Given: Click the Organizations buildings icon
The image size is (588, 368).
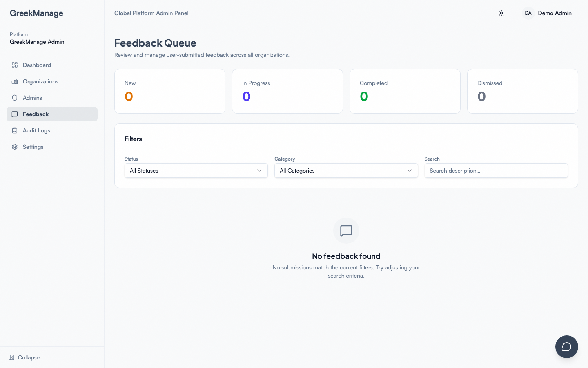Looking at the screenshot, I should click(15, 81).
